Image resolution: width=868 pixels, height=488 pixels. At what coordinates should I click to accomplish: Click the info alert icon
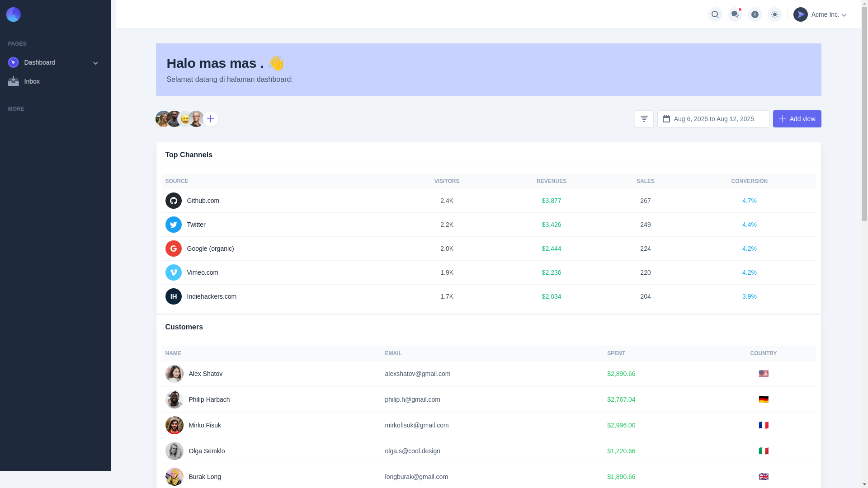pyautogui.click(x=755, y=14)
